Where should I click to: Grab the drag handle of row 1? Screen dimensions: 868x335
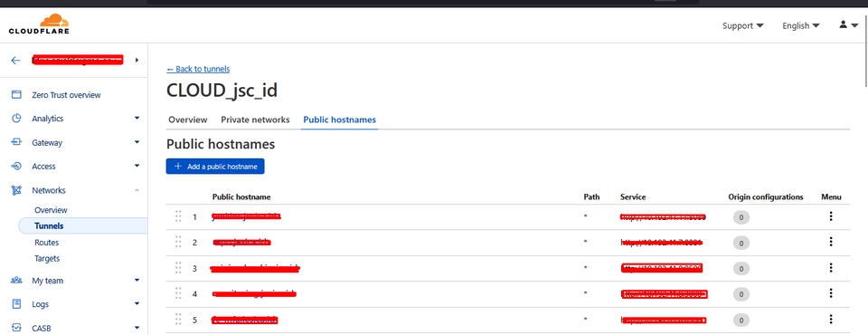pos(178,216)
